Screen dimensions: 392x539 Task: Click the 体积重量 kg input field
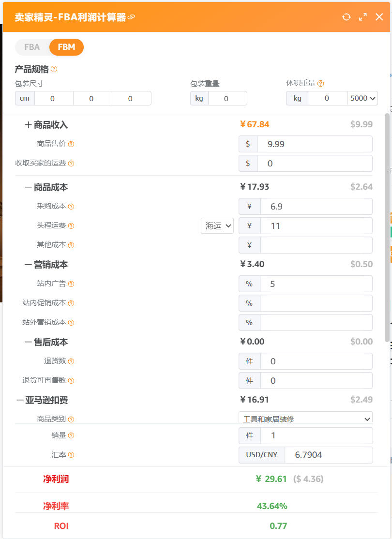click(x=328, y=98)
